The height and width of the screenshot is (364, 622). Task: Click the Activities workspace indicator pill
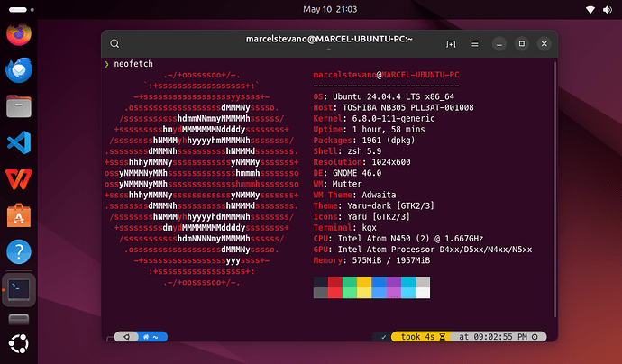coord(21,10)
